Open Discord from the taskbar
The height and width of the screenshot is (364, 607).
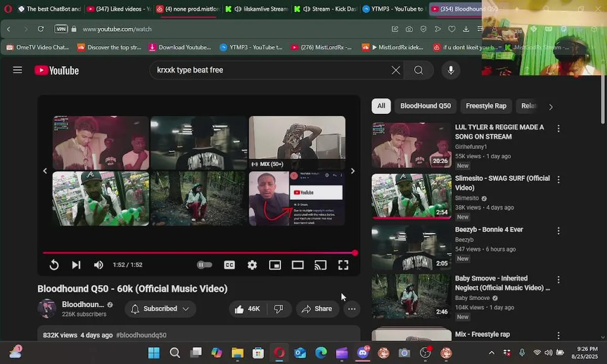(363, 353)
